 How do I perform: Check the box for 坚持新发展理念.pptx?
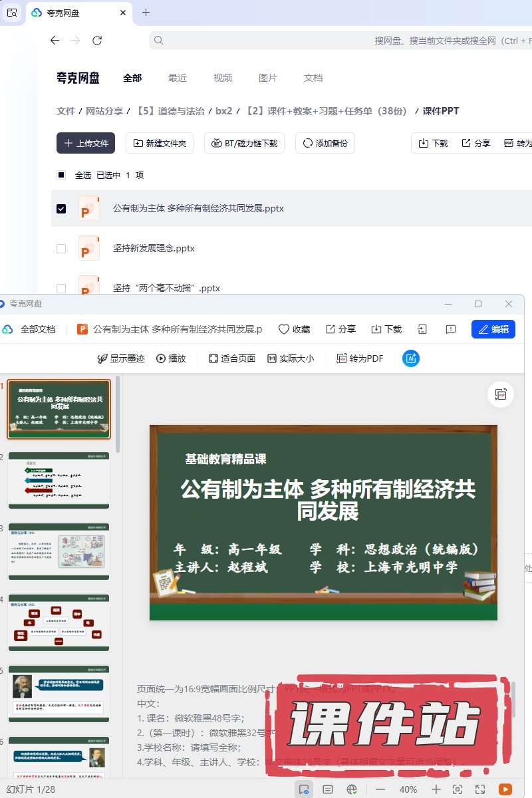pyautogui.click(x=61, y=249)
